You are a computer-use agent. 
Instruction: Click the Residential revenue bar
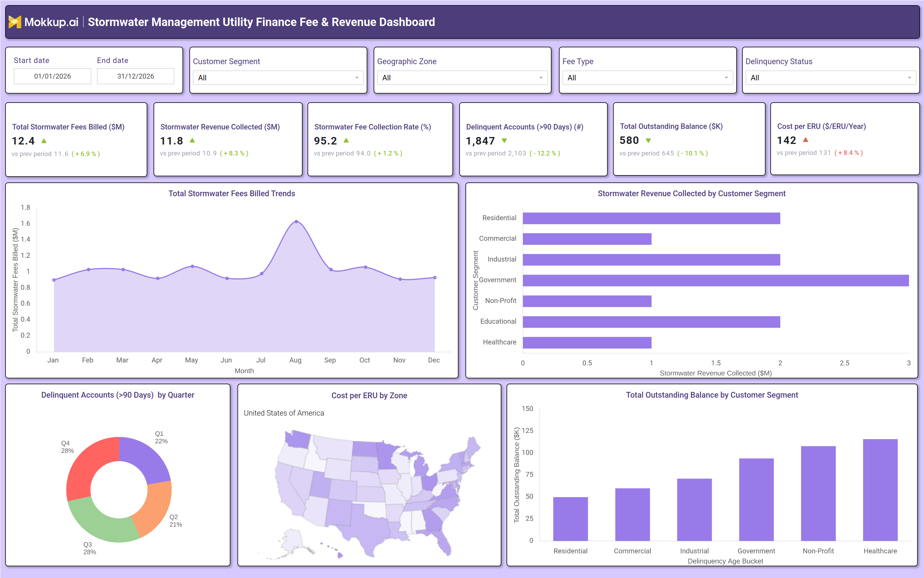651,218
